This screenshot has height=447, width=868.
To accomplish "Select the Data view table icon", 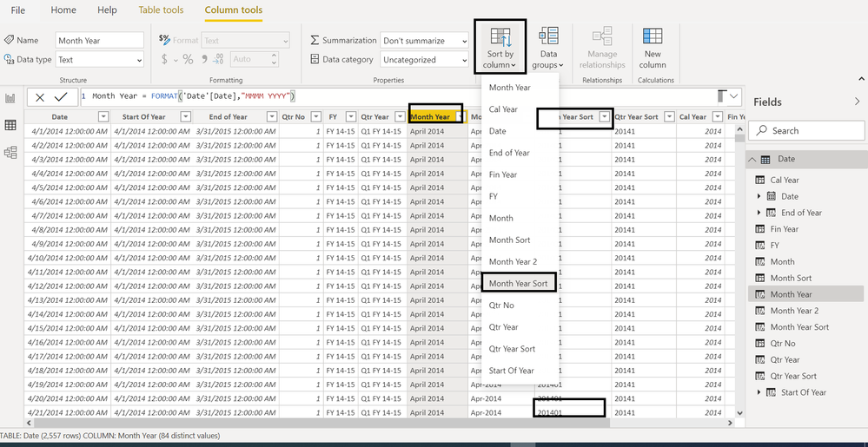I will coord(10,125).
